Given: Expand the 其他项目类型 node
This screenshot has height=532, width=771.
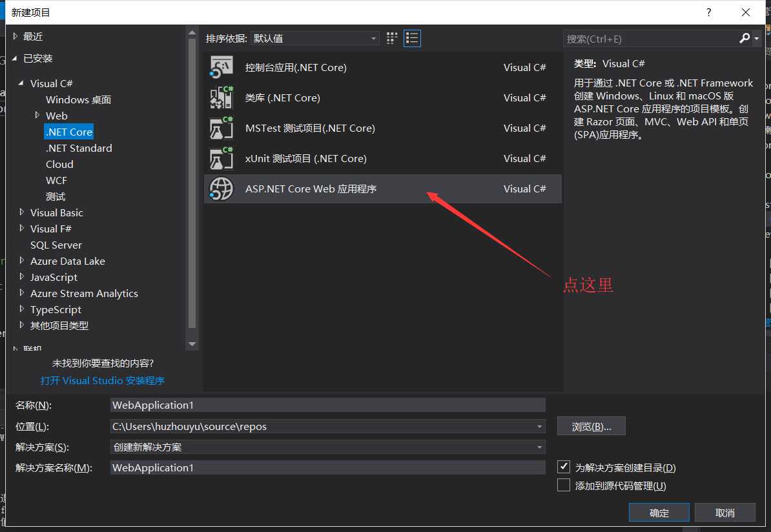Looking at the screenshot, I should 21,325.
